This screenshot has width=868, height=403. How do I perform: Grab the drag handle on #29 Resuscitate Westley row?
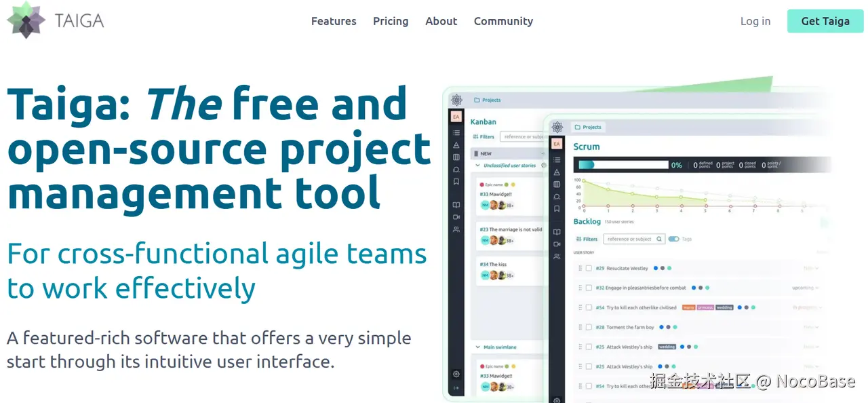point(580,269)
